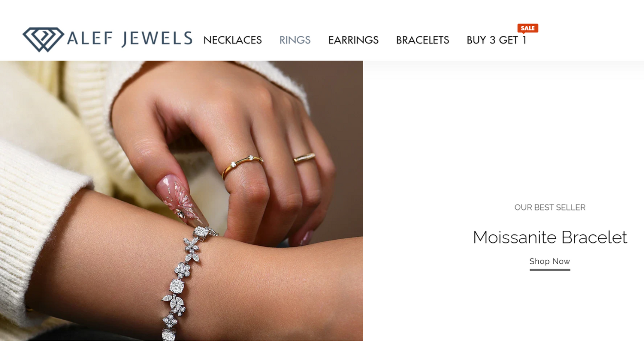This screenshot has height=359, width=644.
Task: Click the underline beneath Shop Now
Action: pos(550,270)
